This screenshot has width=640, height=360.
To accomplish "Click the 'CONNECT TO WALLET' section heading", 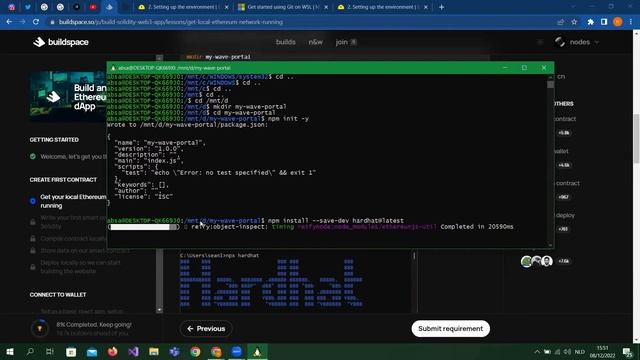I will 58,295.
